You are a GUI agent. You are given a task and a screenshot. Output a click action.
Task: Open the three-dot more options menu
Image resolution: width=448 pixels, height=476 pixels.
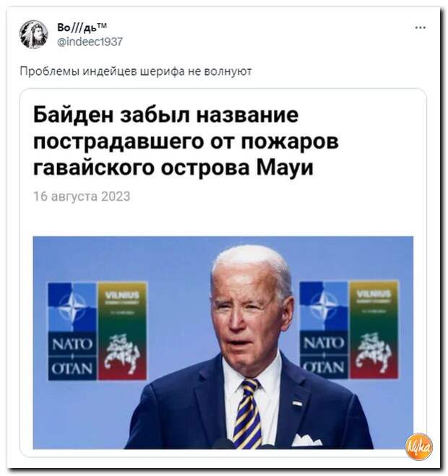(x=420, y=27)
